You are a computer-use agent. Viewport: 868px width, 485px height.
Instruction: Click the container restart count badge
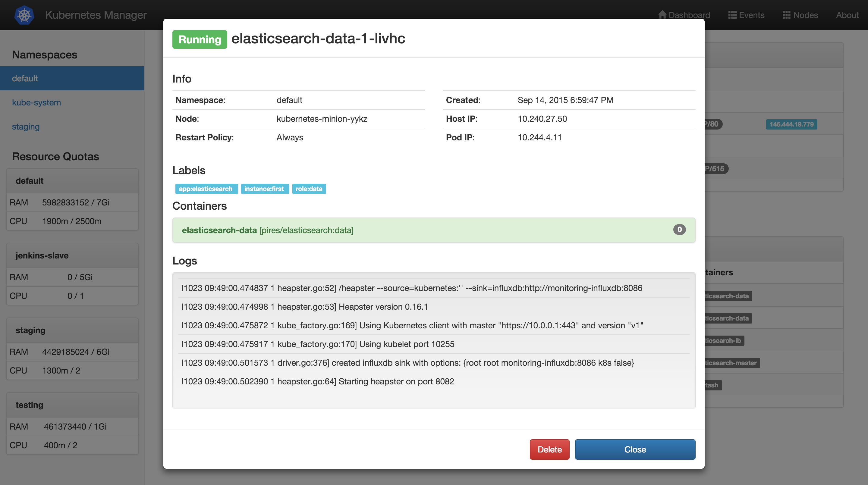tap(679, 230)
